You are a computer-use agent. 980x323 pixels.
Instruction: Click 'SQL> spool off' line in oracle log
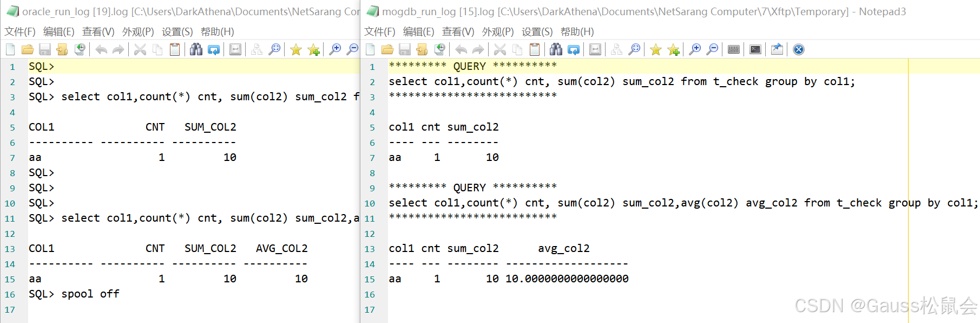(x=74, y=294)
